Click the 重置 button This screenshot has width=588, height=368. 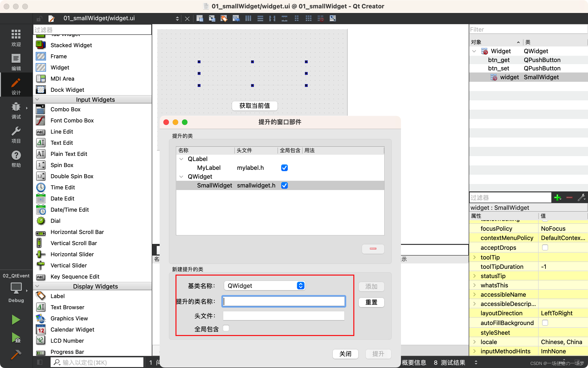coord(371,302)
